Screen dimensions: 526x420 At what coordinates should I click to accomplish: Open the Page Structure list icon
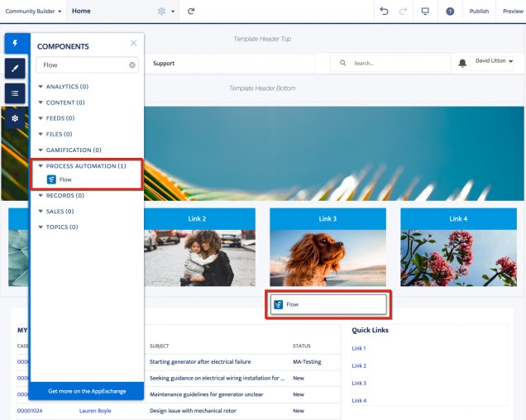point(15,93)
